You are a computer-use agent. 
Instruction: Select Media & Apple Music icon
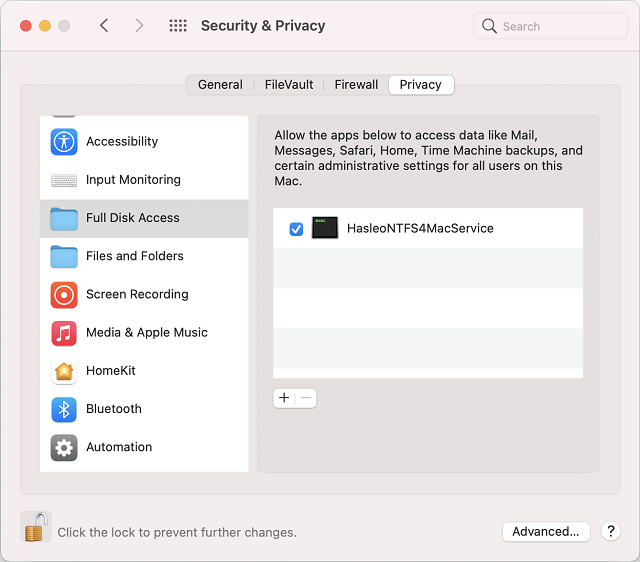(64, 333)
